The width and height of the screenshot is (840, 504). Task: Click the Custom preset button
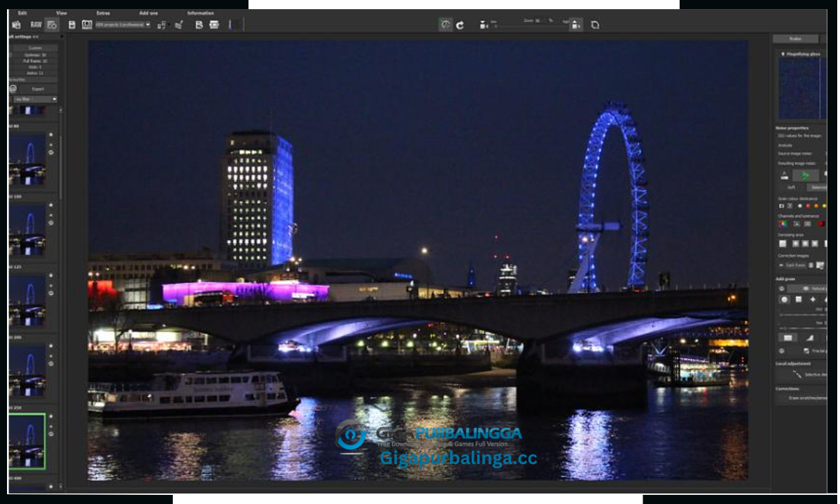(x=34, y=48)
